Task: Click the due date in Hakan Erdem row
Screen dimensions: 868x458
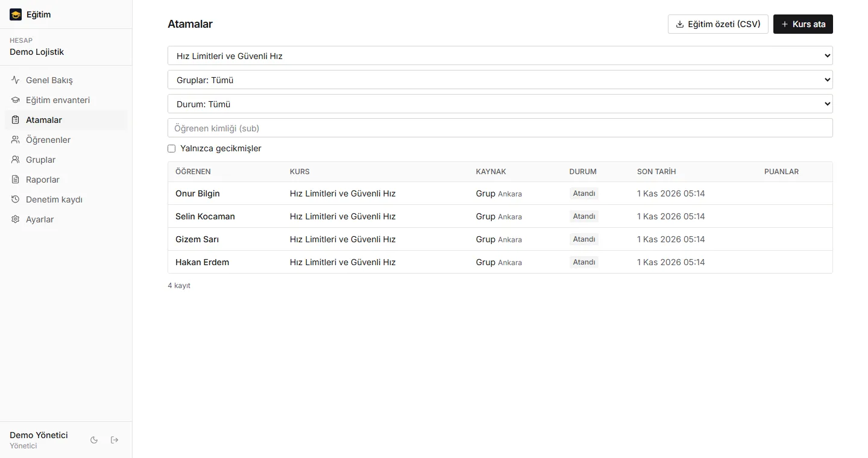Action: pyautogui.click(x=671, y=262)
